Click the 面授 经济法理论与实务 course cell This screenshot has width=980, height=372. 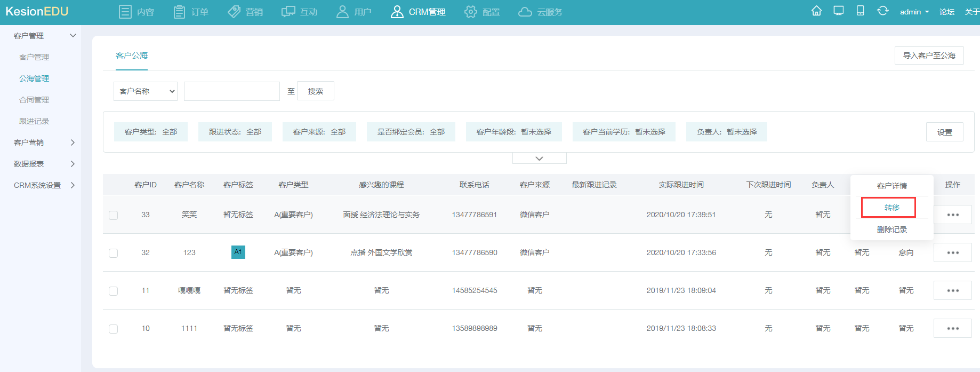point(381,215)
